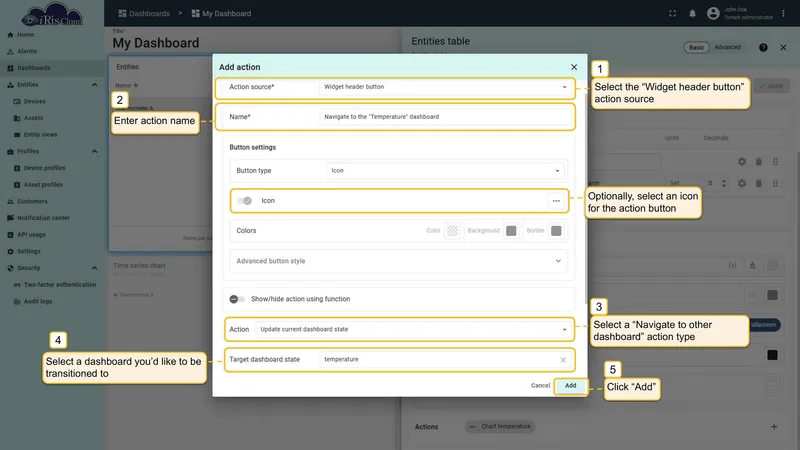Delete first column row with trash icon

tap(759, 162)
